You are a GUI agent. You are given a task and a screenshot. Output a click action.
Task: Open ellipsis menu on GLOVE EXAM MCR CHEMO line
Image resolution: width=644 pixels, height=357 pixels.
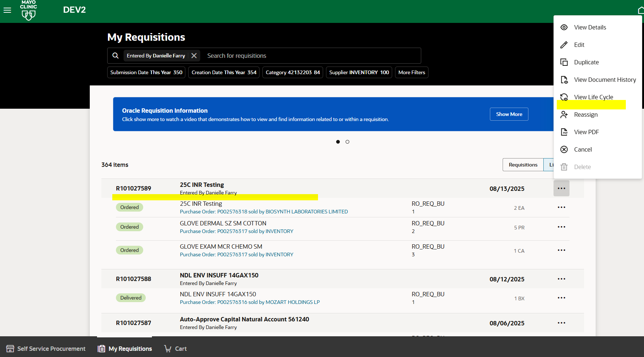pos(562,250)
